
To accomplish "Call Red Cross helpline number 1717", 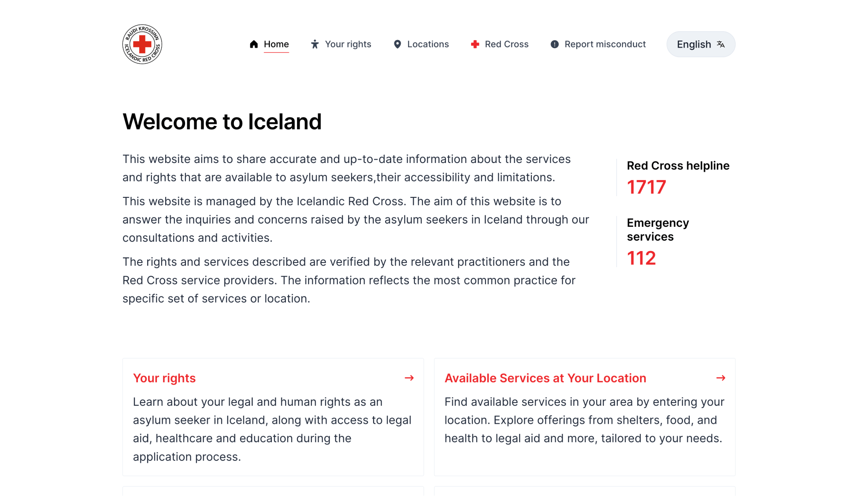I will (x=646, y=187).
